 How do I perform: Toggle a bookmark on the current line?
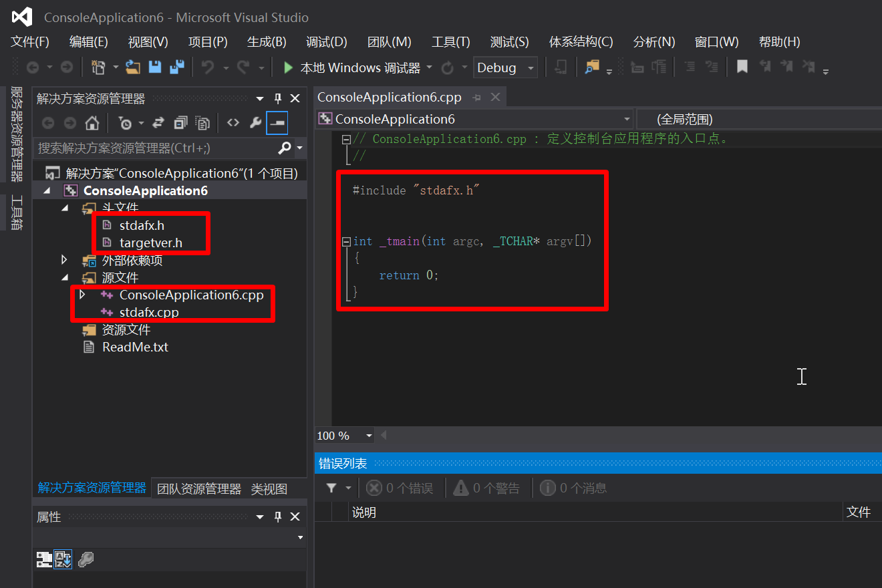[x=742, y=67]
